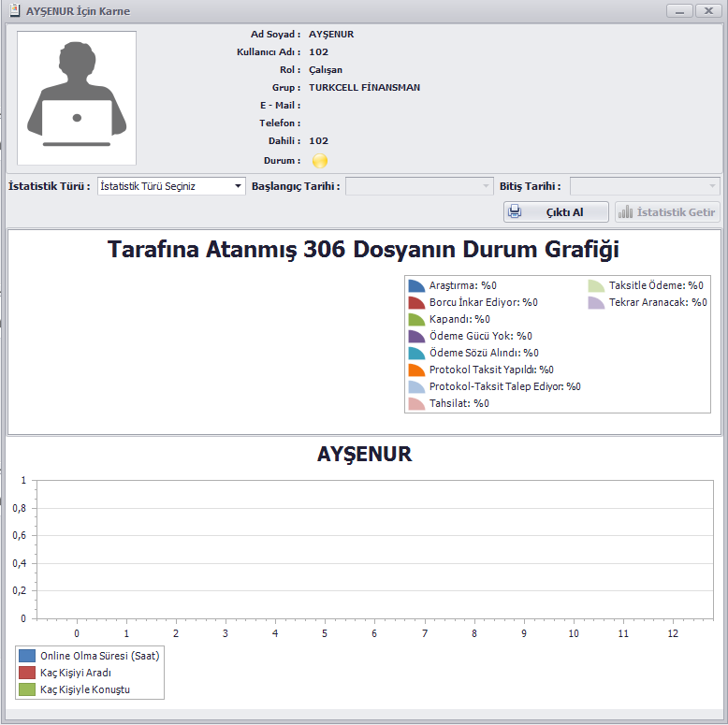Open the Bitiş Tarihi date dropdown
This screenshot has width=728, height=725.
pyautogui.click(x=645, y=186)
